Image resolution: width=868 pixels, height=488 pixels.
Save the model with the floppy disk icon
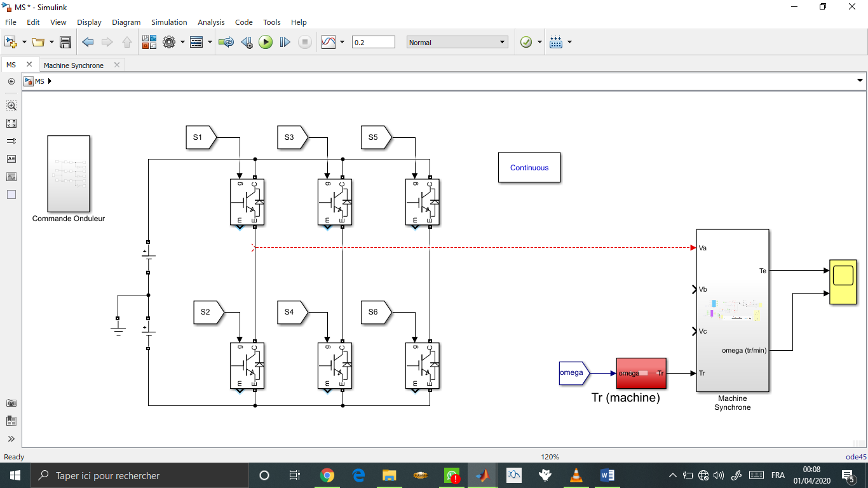click(65, 43)
